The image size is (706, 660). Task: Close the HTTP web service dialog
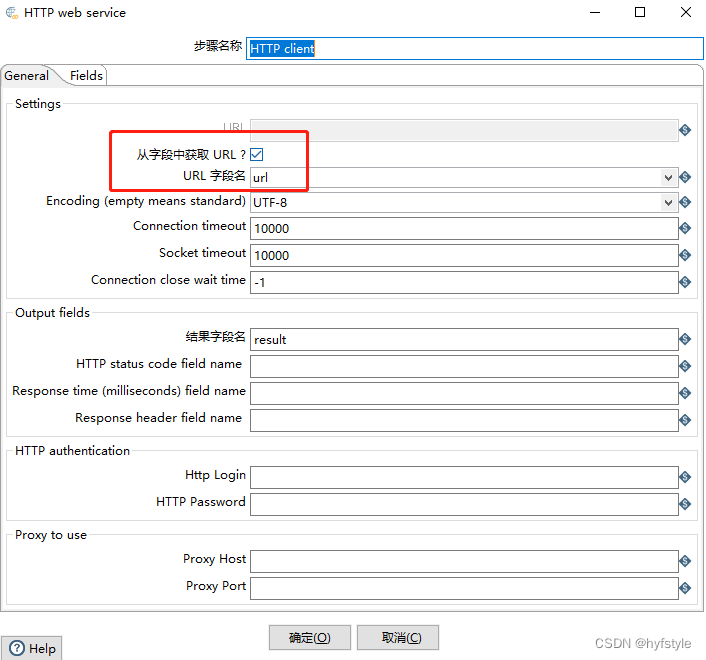pos(685,12)
